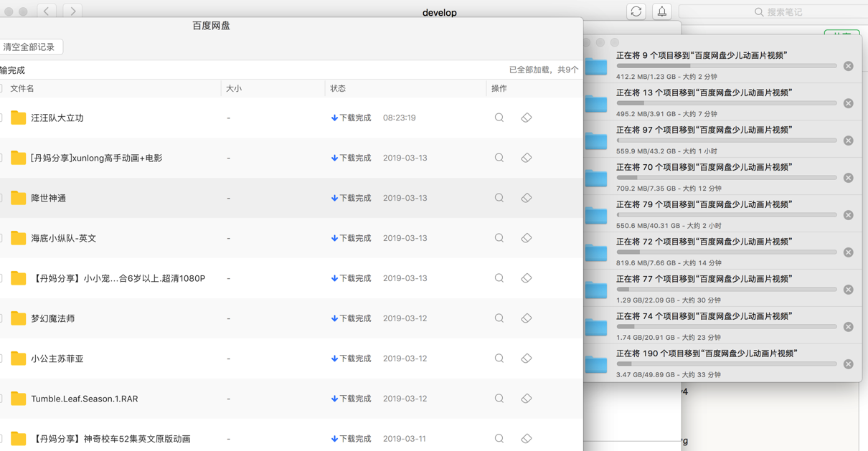Viewport: 868px width, 451px height.
Task: Locate the 小公主苏菲亚 download
Action: tap(499, 359)
